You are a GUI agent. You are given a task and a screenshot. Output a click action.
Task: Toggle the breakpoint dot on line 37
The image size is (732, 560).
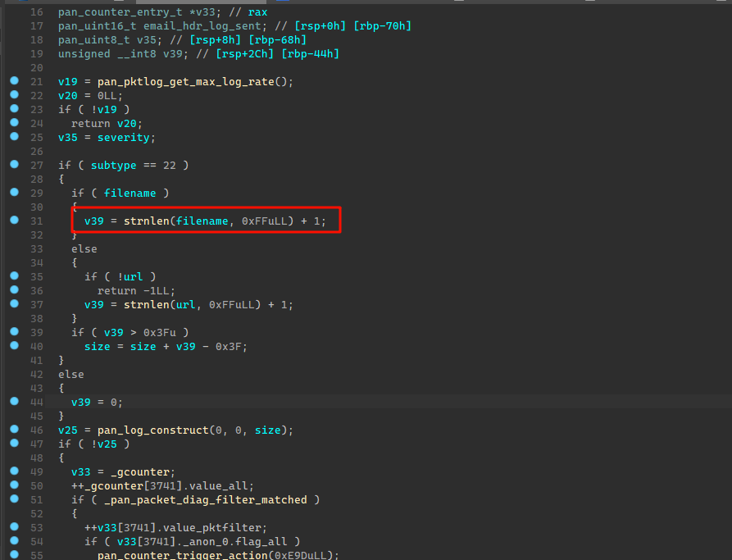click(x=15, y=303)
